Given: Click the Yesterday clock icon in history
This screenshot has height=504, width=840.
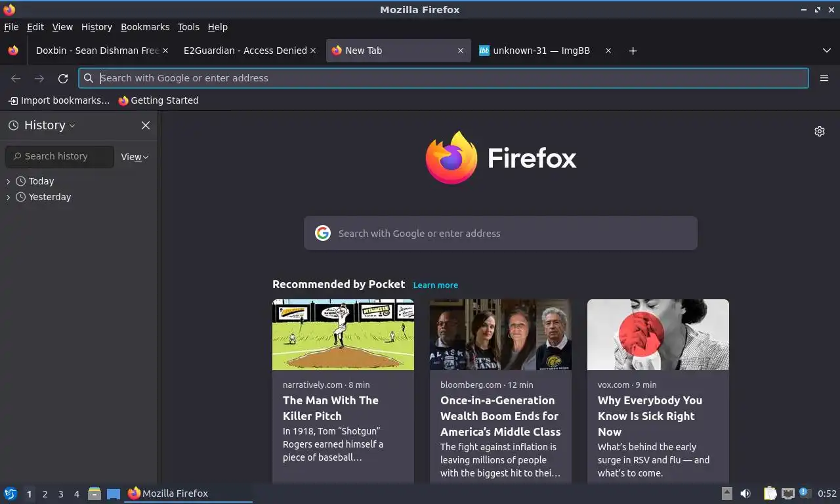Looking at the screenshot, I should point(21,197).
